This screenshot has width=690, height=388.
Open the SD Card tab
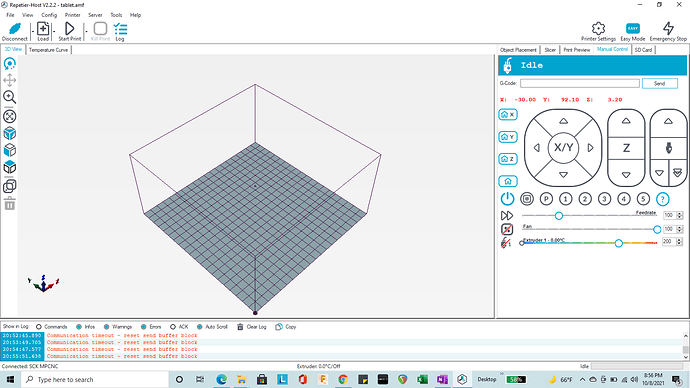(643, 50)
